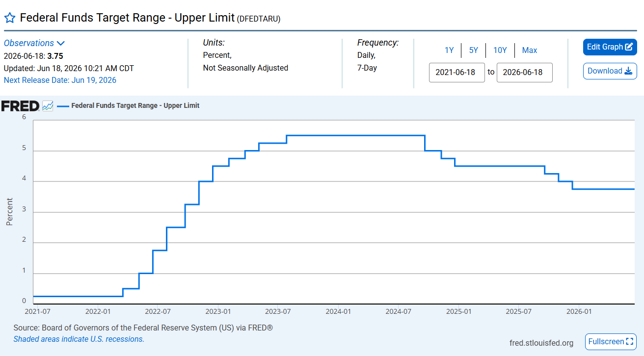Click the 'Units:' heading

[x=214, y=43]
